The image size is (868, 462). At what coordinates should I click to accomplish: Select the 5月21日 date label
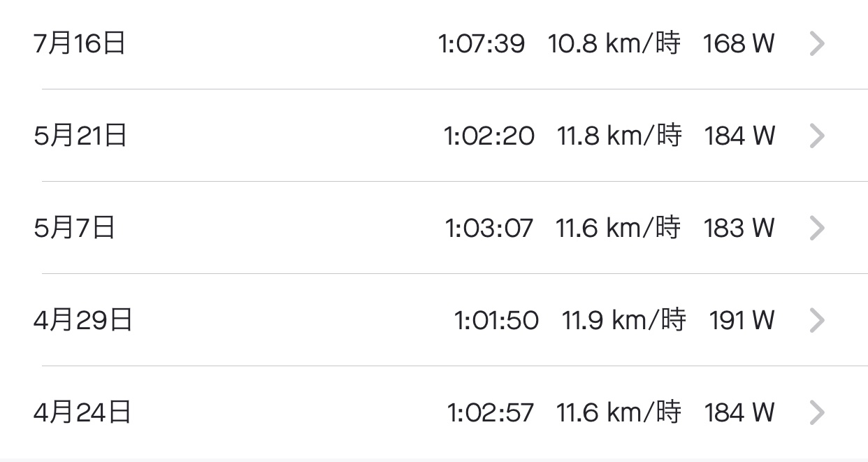pos(80,136)
